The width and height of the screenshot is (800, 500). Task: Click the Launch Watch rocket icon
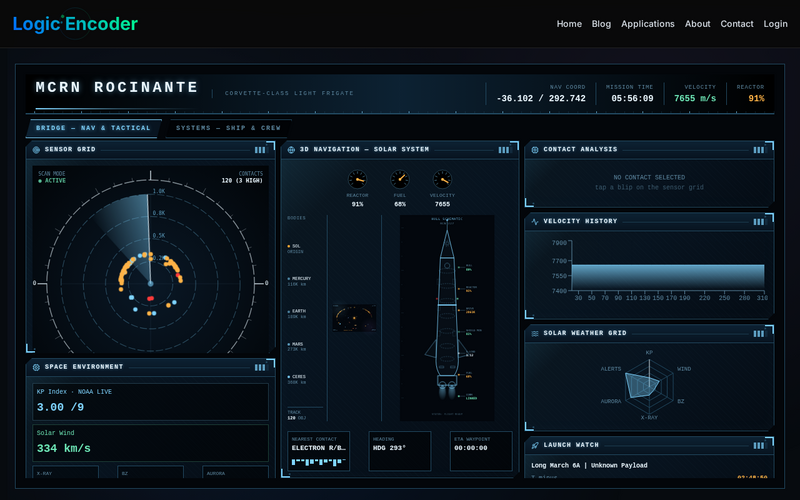pyautogui.click(x=535, y=445)
